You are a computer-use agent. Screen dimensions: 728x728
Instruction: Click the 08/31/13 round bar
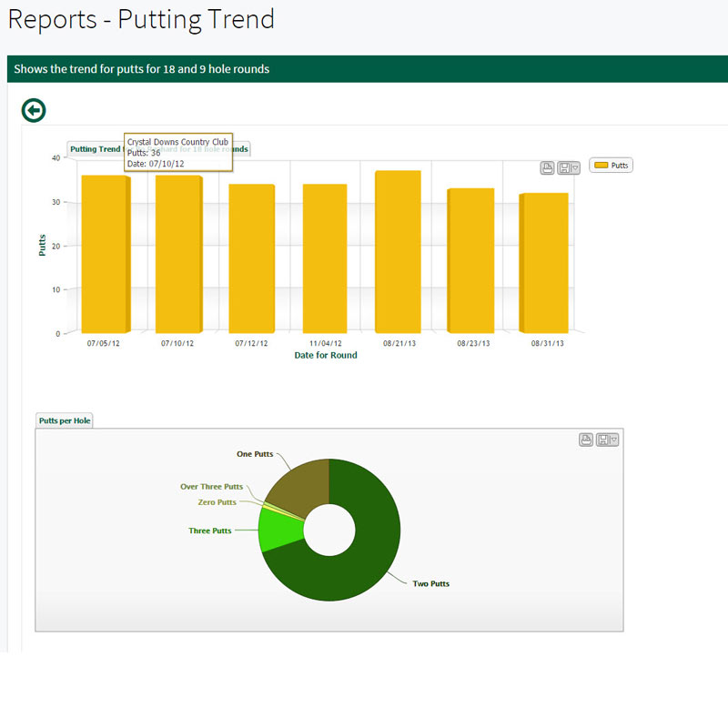click(x=544, y=264)
